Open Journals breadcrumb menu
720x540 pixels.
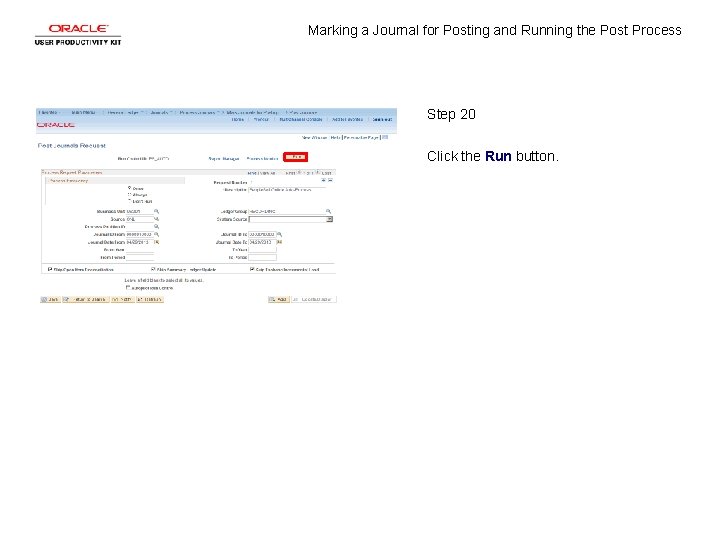pyautogui.click(x=160, y=112)
